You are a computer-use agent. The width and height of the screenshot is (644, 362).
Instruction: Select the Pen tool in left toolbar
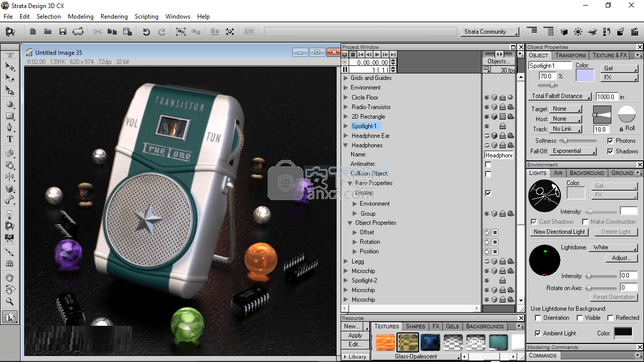(10, 127)
